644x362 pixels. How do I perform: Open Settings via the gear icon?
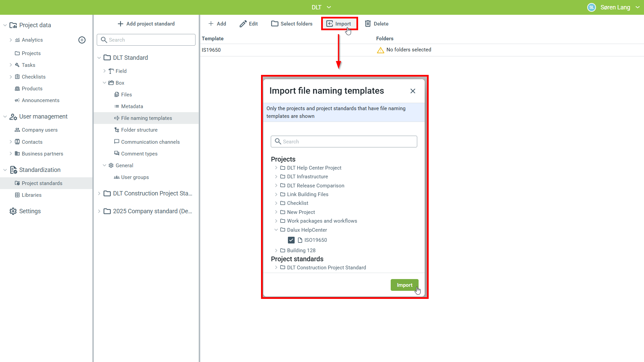point(13,211)
